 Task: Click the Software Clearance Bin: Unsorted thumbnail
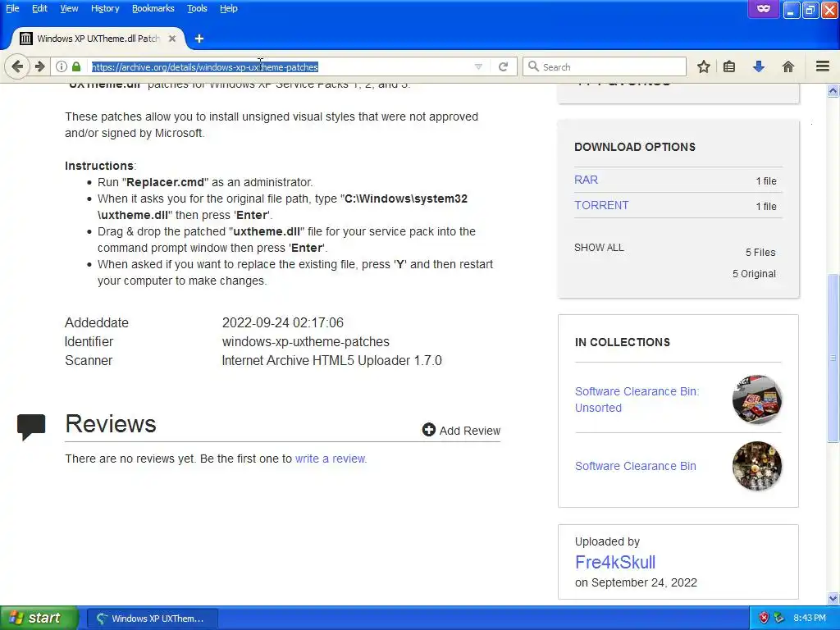point(756,399)
